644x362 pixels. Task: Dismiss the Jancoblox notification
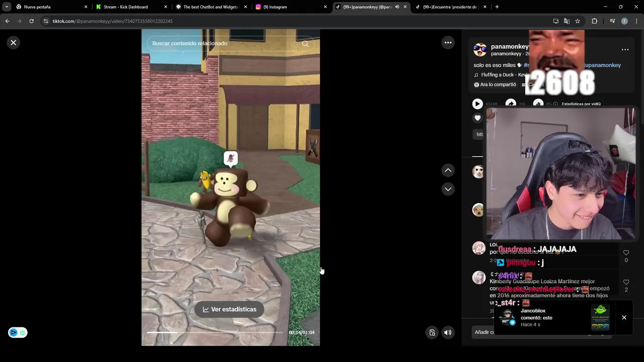[x=624, y=318]
